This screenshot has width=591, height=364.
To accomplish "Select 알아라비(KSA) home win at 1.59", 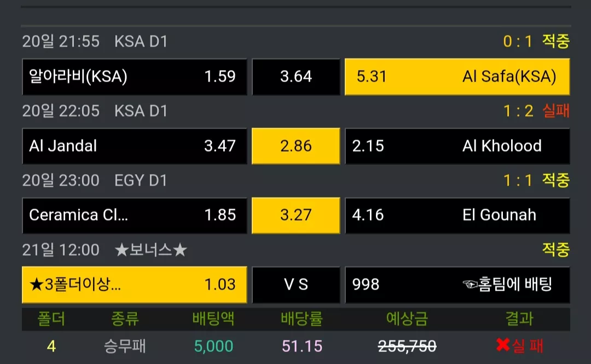I will click(135, 77).
